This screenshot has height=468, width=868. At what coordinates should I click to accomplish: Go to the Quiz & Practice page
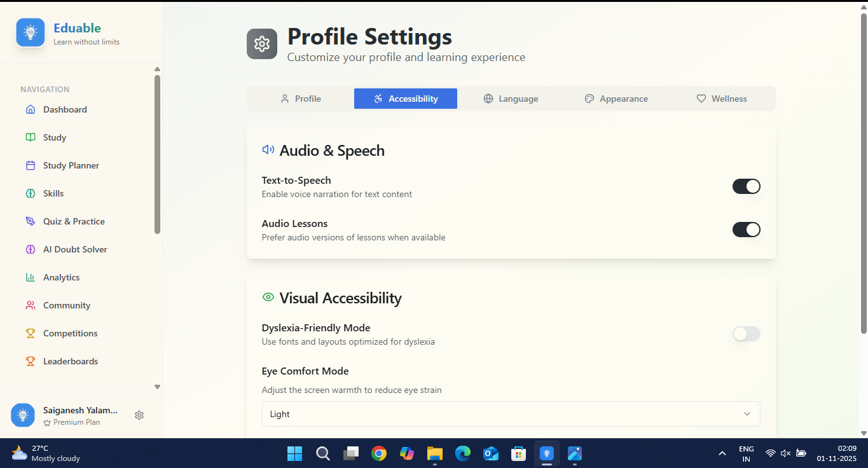tap(74, 221)
